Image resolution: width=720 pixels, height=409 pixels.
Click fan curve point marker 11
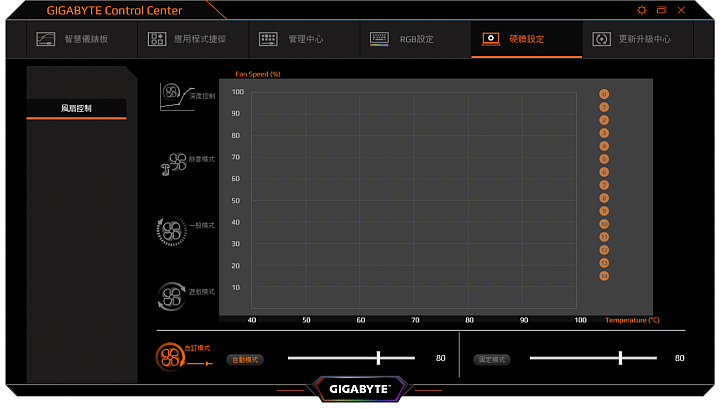coord(604,237)
